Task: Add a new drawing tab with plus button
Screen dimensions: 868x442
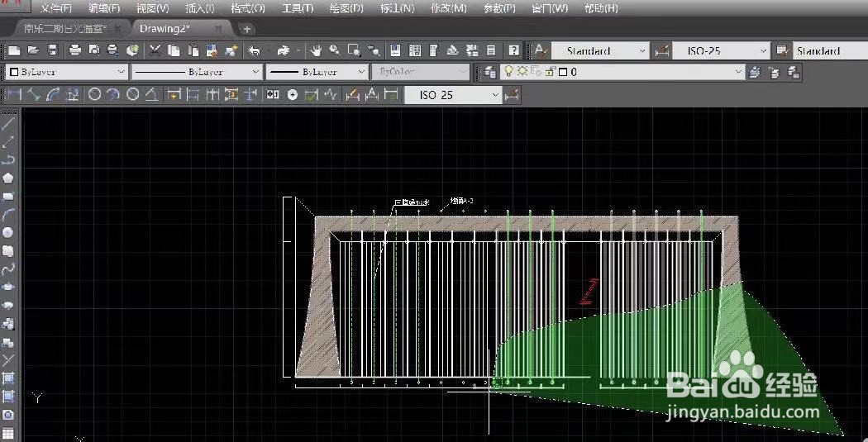Action: 247,29
